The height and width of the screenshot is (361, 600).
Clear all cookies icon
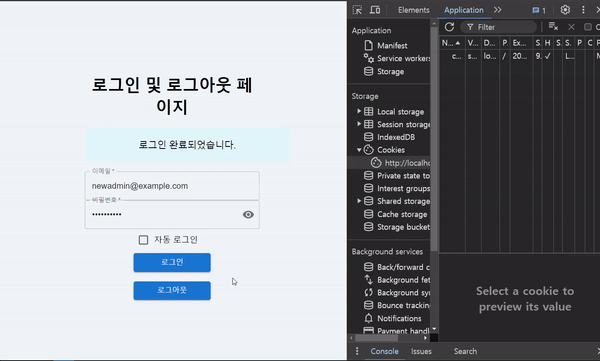553,26
